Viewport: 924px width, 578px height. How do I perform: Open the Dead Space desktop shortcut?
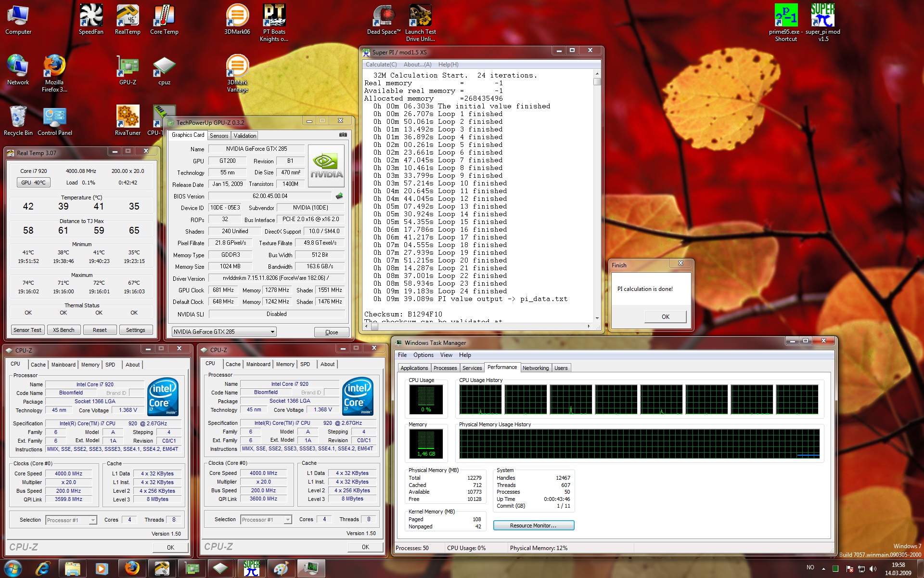coord(384,19)
